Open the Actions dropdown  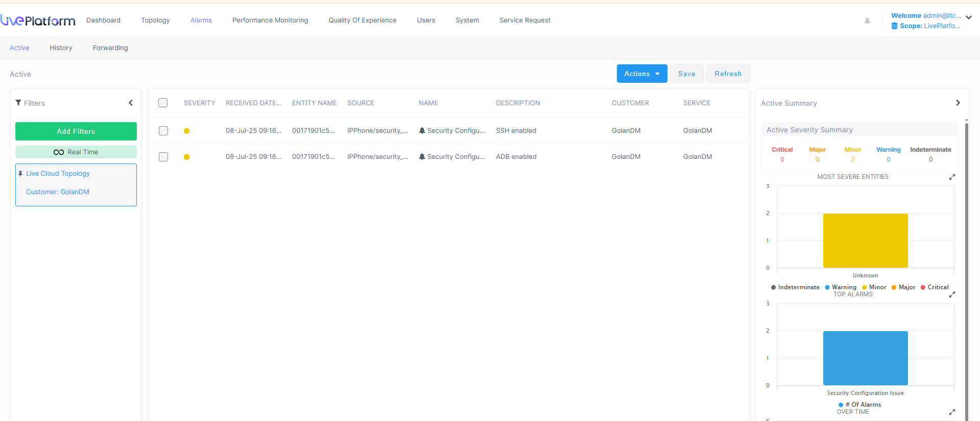click(641, 74)
